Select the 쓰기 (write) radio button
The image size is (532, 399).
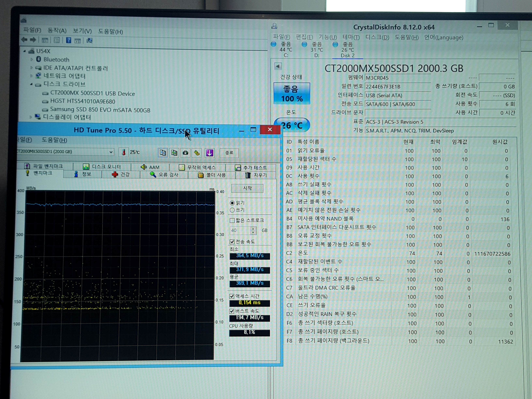[x=232, y=210]
